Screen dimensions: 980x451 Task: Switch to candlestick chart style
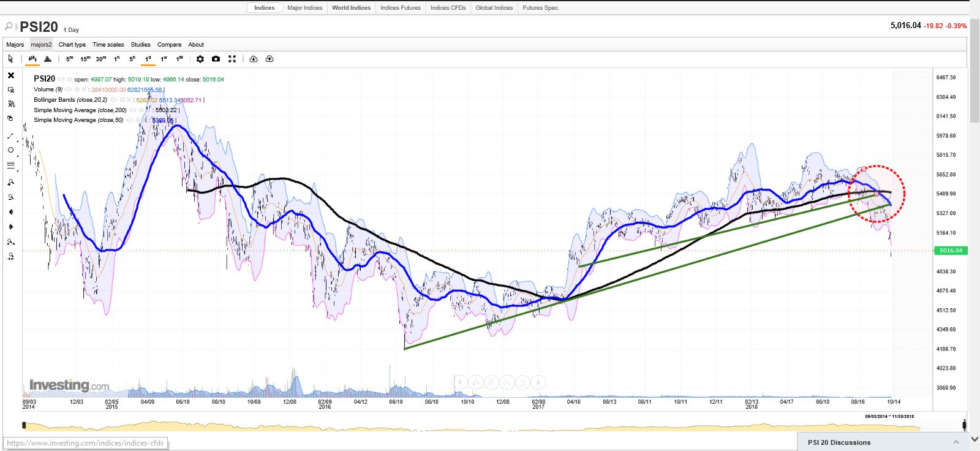click(32, 59)
